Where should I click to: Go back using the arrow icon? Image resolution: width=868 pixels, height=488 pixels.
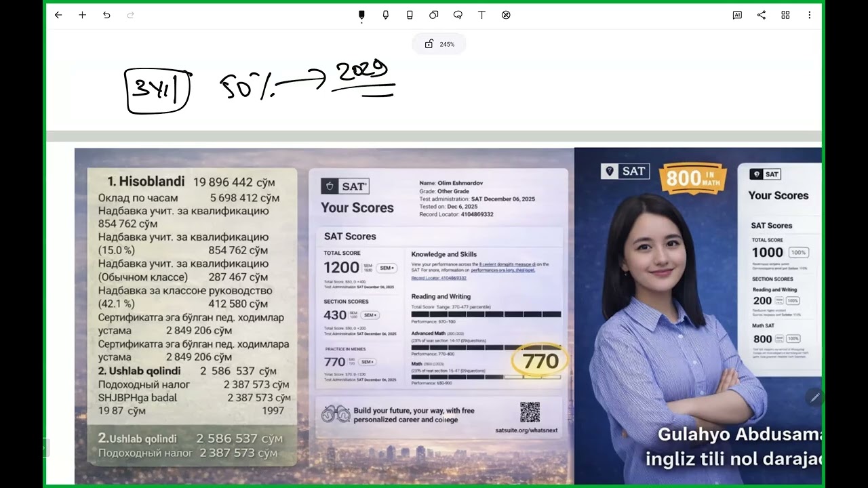coord(58,15)
